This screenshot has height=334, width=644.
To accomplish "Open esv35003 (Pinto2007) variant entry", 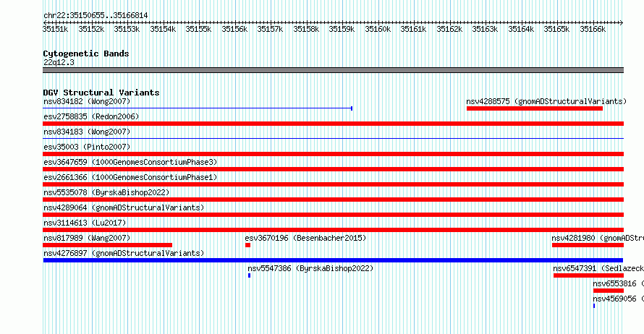I will click(x=87, y=147).
